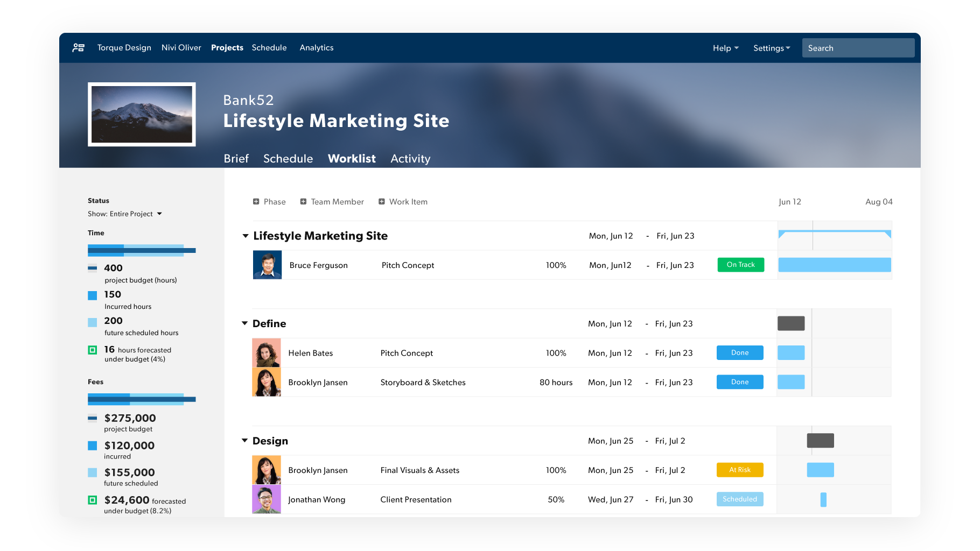The width and height of the screenshot is (980, 551).
Task: Click Helen Bates' avatar photo
Action: tap(267, 353)
